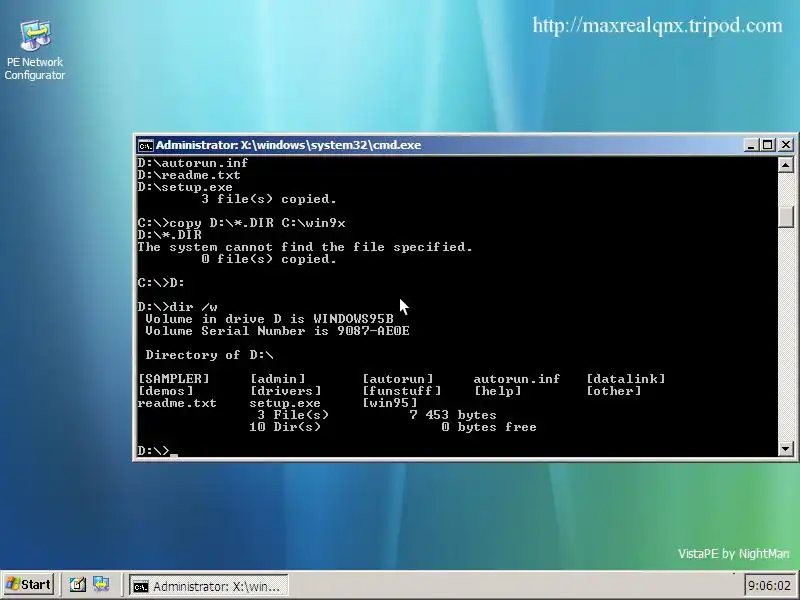Click the [admin] directory entry

coord(278,379)
